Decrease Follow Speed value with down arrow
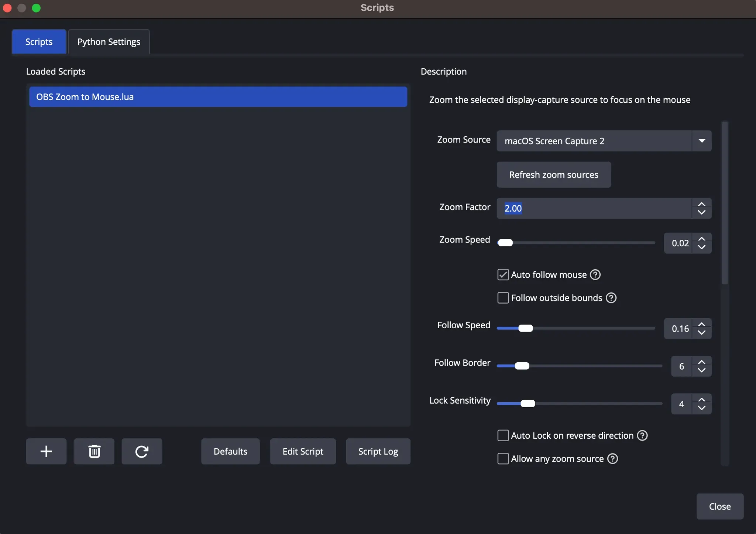The height and width of the screenshot is (534, 756). pyautogui.click(x=702, y=333)
